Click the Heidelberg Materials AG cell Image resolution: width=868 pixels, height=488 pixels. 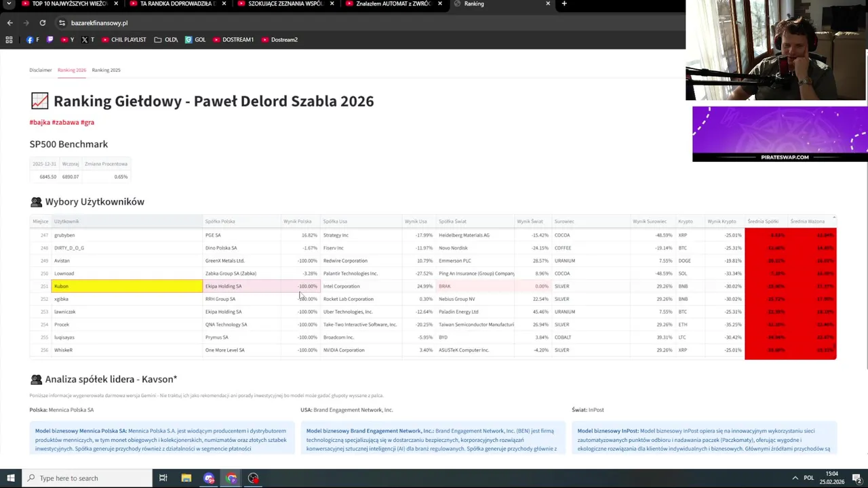475,235
